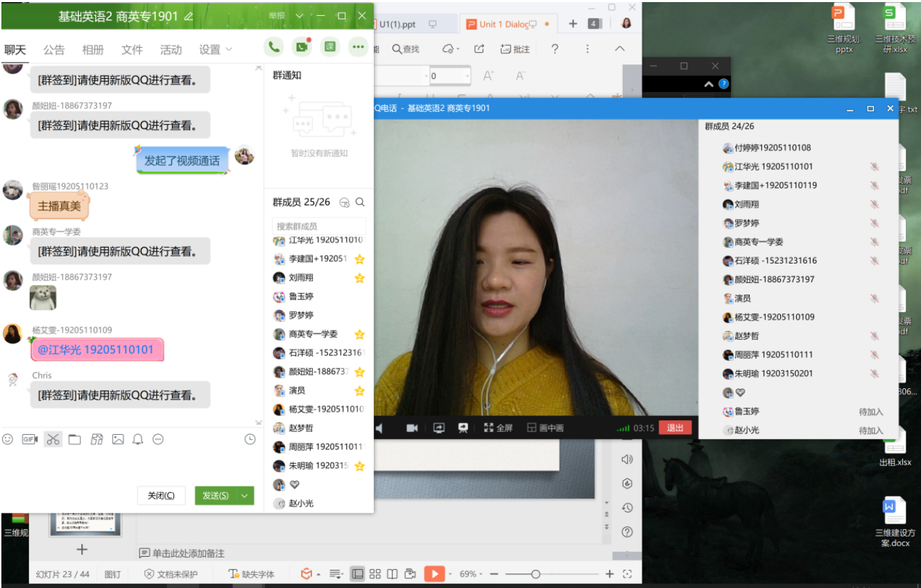
Task: Start a voice call with the group
Action: click(275, 47)
